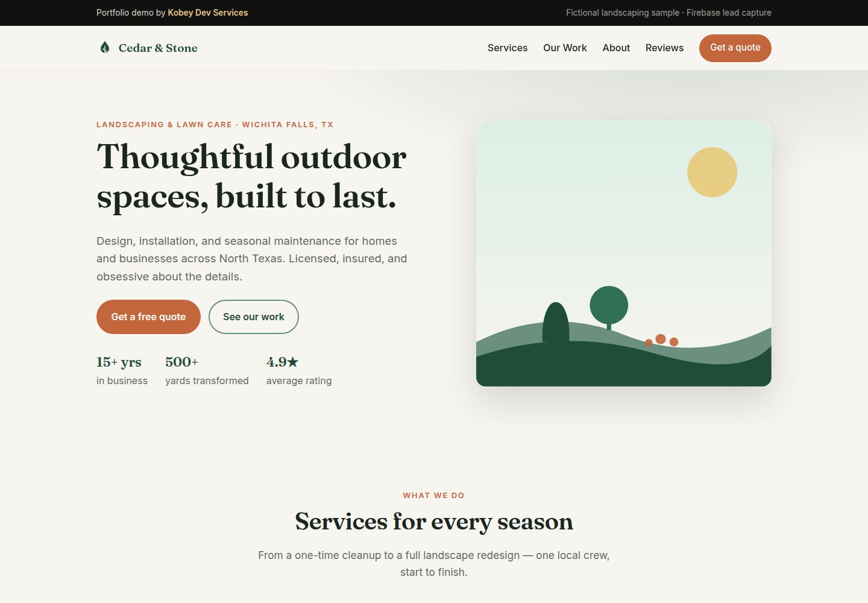Follow the Kobey Dev Services link
The image size is (868, 603).
(208, 13)
